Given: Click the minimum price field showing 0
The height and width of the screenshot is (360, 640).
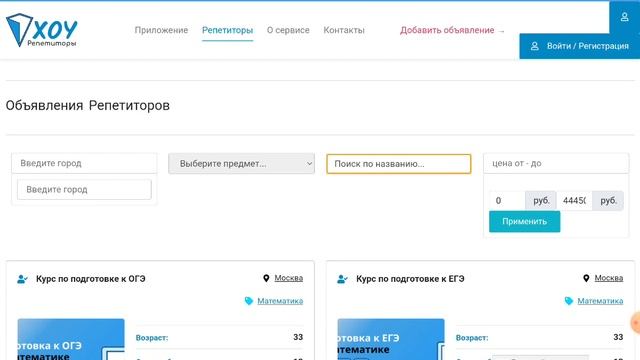Looking at the screenshot, I should [507, 200].
